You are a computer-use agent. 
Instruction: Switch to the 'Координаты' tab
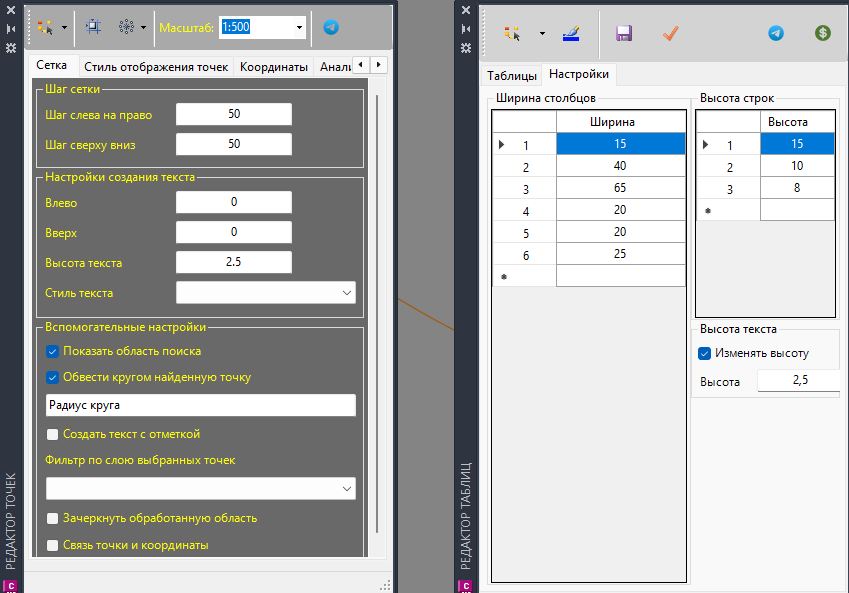(x=273, y=67)
